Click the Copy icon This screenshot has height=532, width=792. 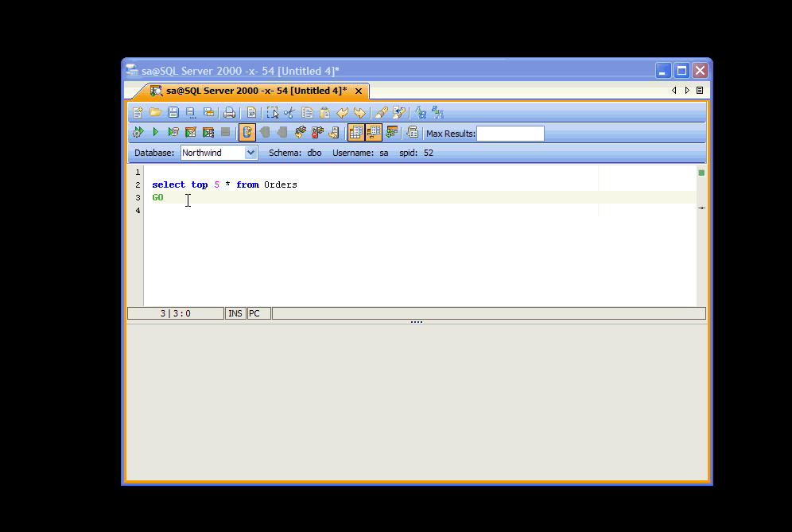pyautogui.click(x=307, y=112)
